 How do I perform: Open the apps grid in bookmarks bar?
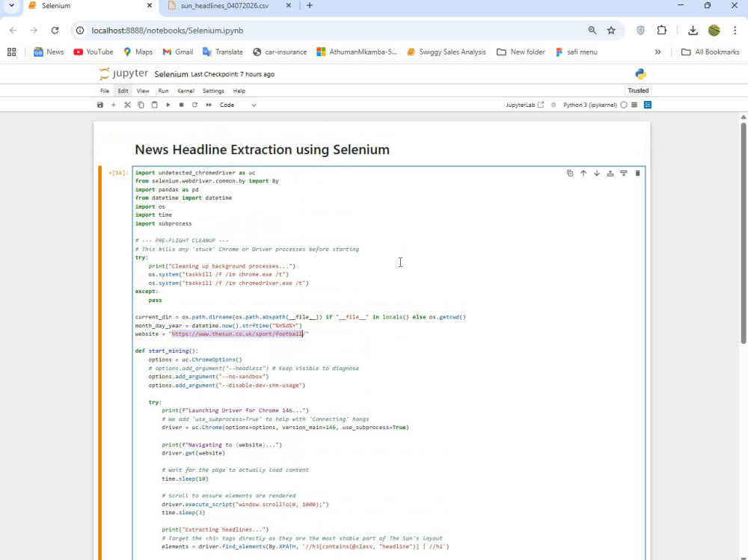11,52
